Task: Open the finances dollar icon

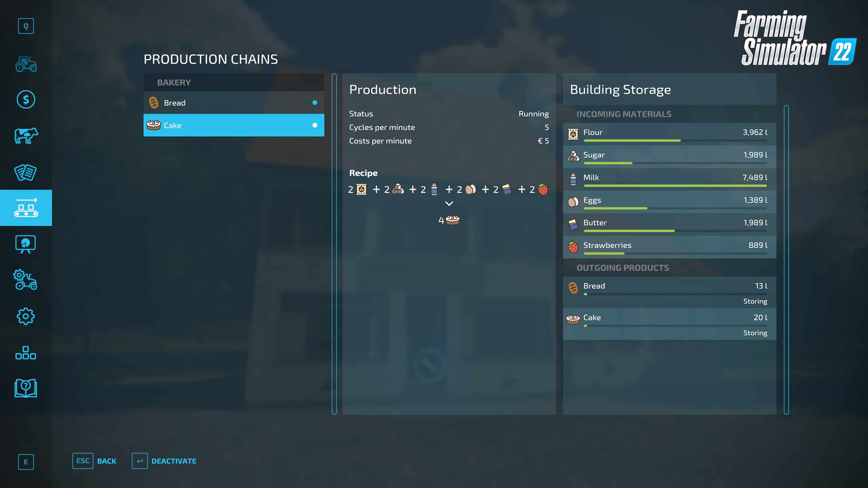Action: point(26,100)
